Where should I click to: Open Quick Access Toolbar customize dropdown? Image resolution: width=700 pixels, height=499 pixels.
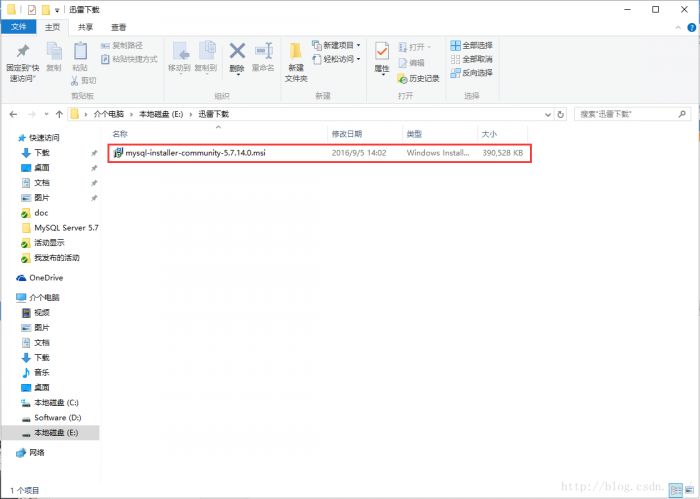(x=57, y=10)
